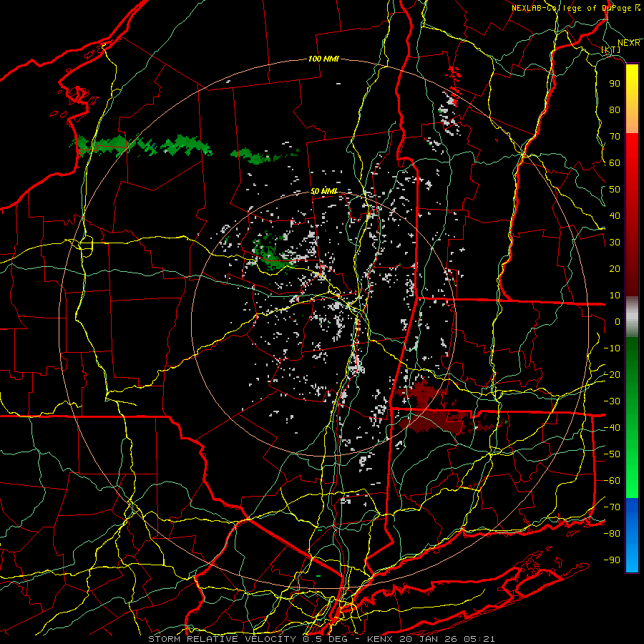Click the positive 10 knot scale label

(615, 296)
